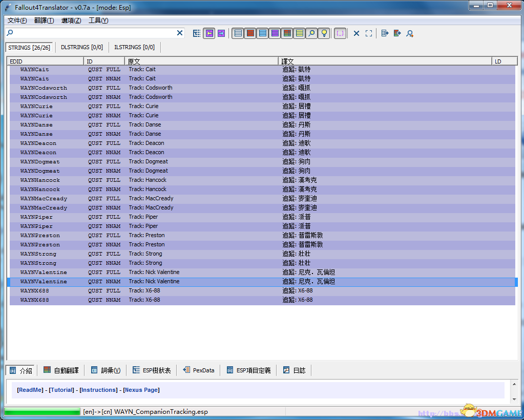Screen dimensions: 524x420
Task: Open the 選項(Z) menu
Action: pos(71,20)
